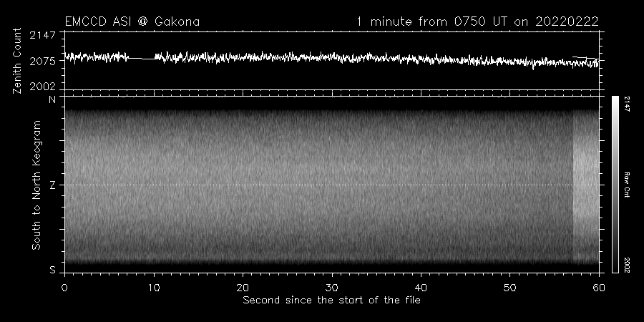Click the flat gap segment in zenith count trace
Image resolution: width=644 pixels, height=322 pixels.
142,59
